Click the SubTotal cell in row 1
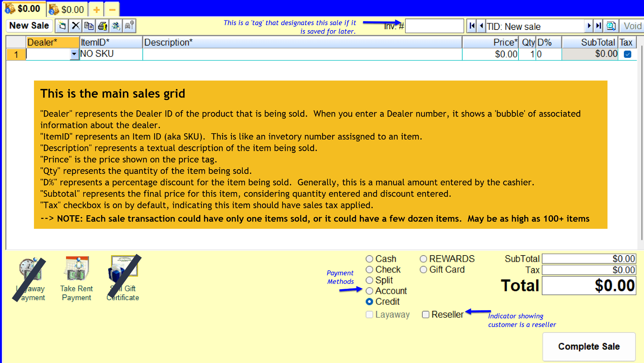 [590, 54]
